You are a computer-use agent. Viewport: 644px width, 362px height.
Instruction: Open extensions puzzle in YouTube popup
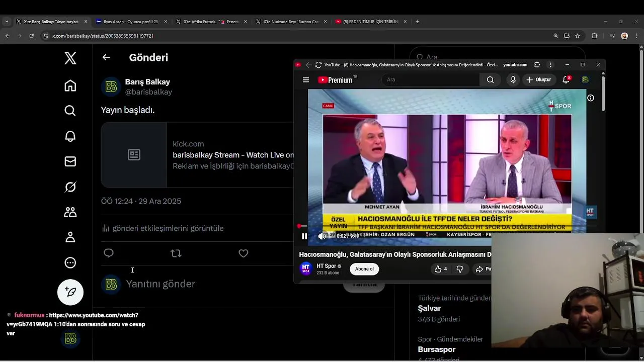point(537,65)
